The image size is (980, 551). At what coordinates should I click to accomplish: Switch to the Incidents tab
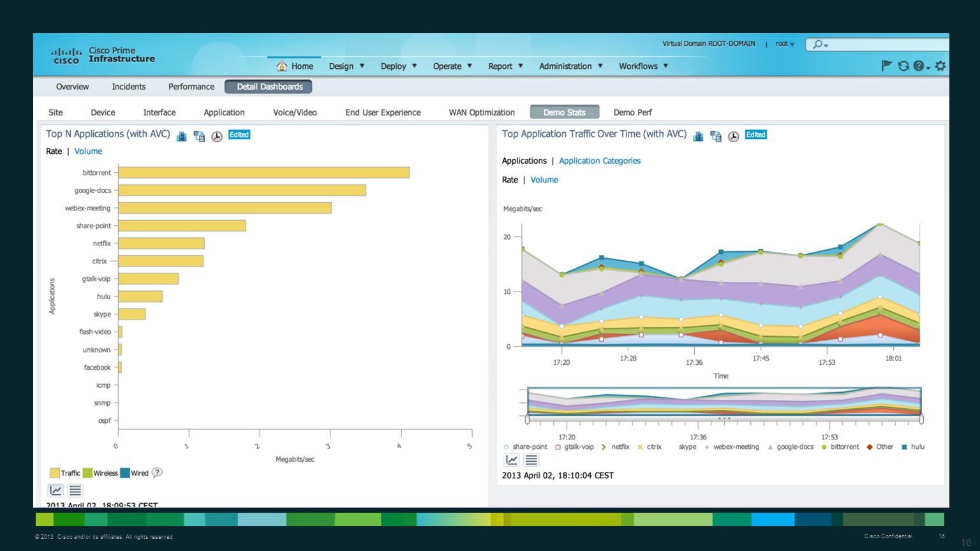point(129,87)
